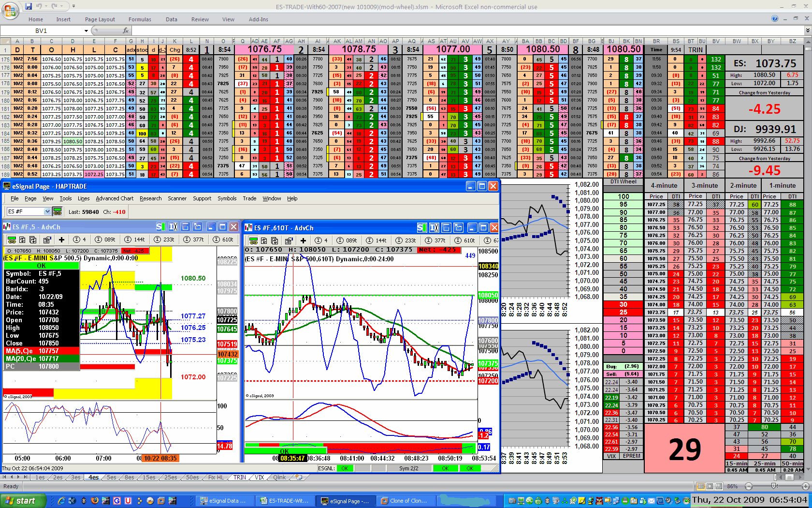Switch to Page Break Preview view
The width and height of the screenshot is (812, 508).
click(x=718, y=486)
